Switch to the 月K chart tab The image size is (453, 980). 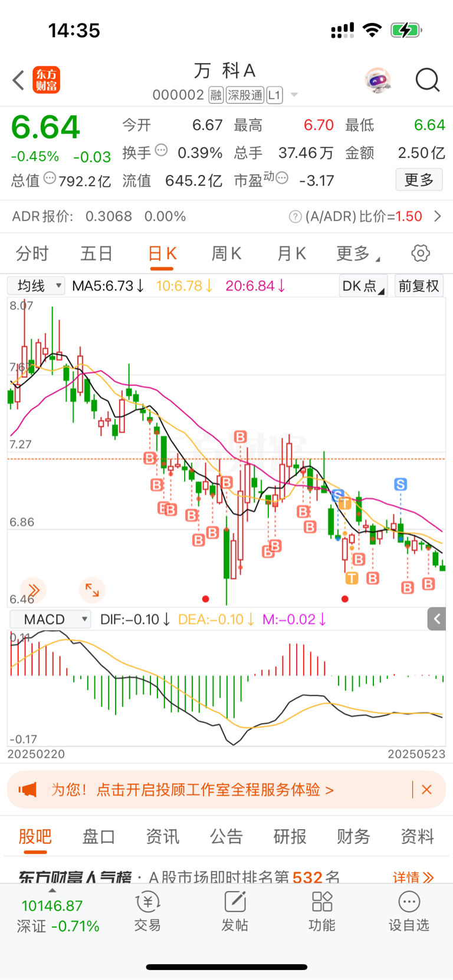291,253
